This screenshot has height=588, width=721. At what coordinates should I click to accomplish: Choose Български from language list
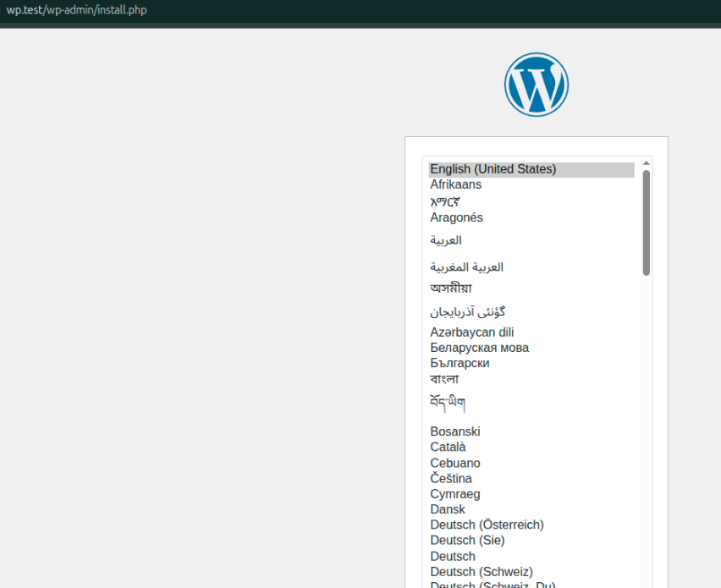click(460, 363)
